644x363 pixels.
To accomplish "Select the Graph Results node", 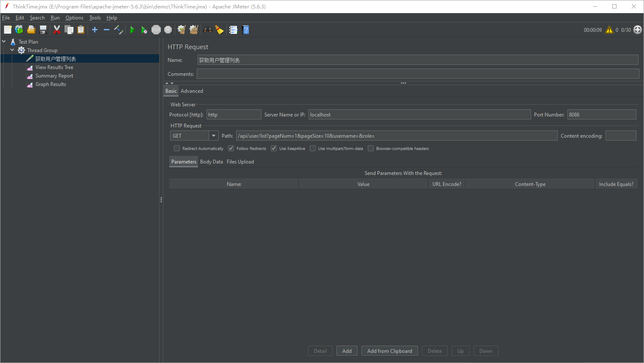I will pos(51,84).
